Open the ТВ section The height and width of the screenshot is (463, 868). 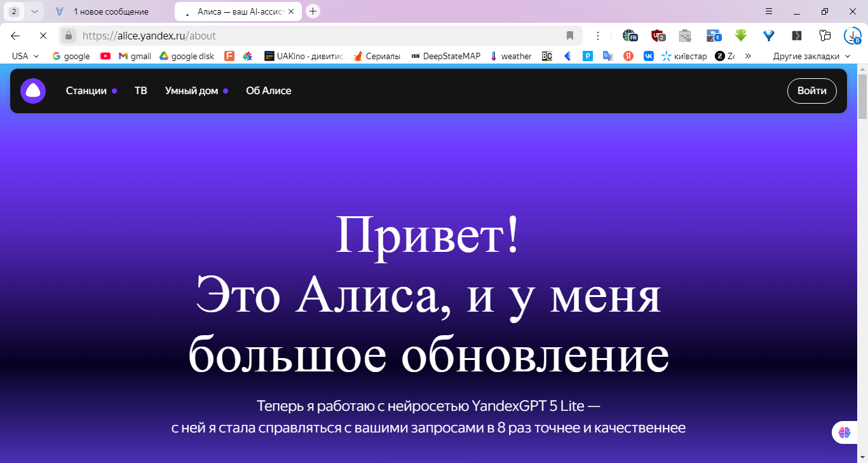(141, 91)
